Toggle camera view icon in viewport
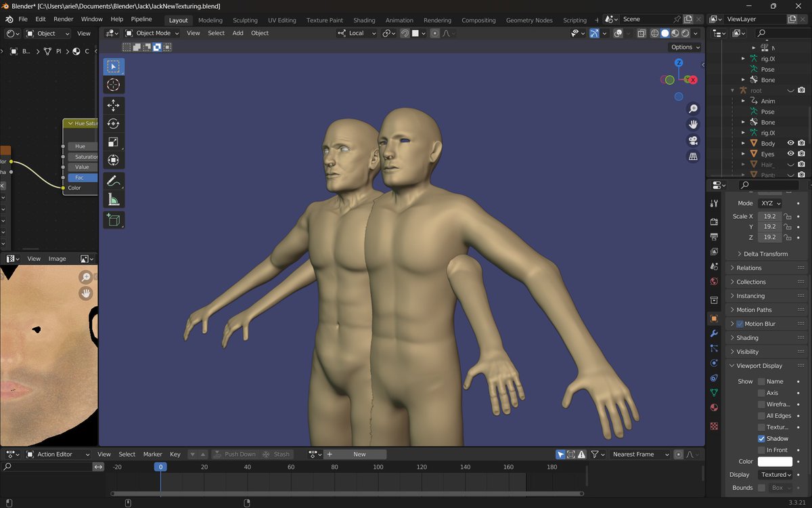Image resolution: width=812 pixels, height=508 pixels. coord(693,141)
